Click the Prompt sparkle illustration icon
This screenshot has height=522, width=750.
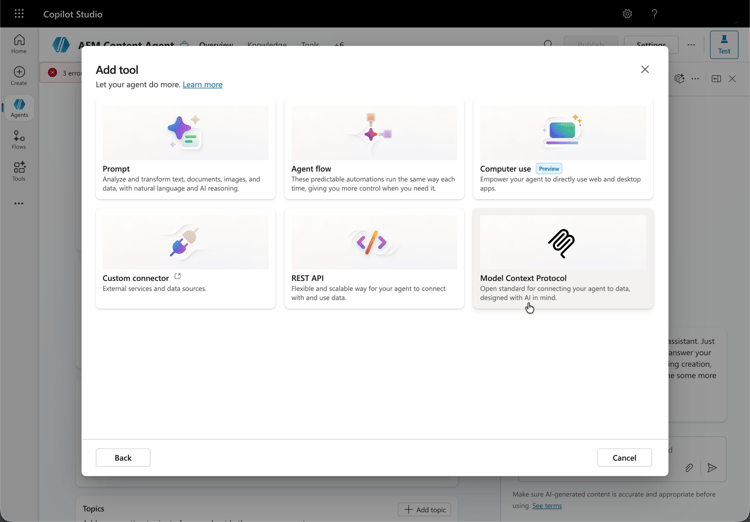(185, 132)
